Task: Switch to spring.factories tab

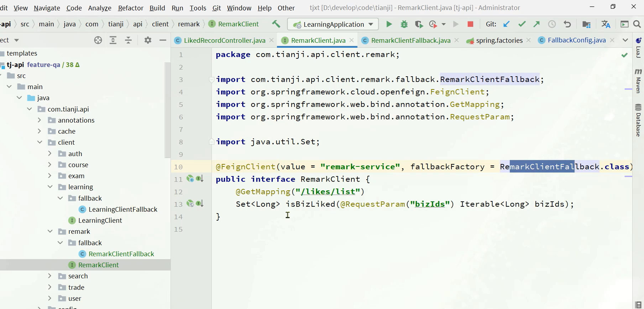Action: (x=499, y=40)
